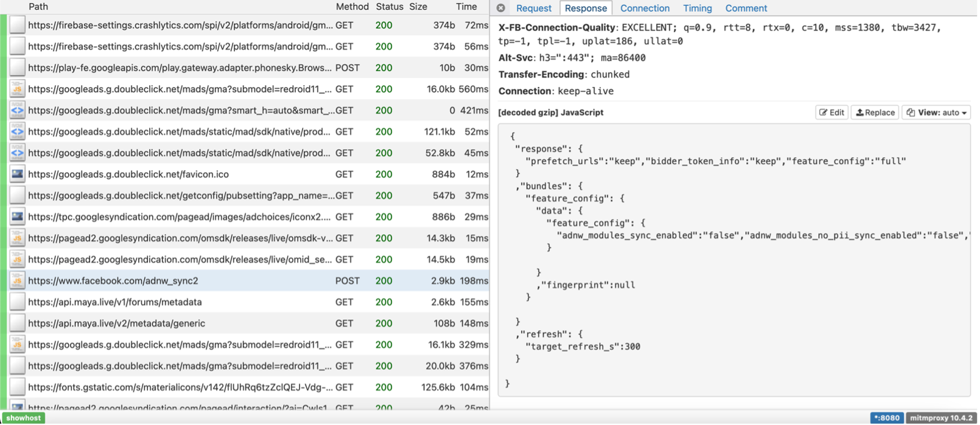Close the flow details panel with X icon
This screenshot has width=980, height=425.
coord(501,8)
